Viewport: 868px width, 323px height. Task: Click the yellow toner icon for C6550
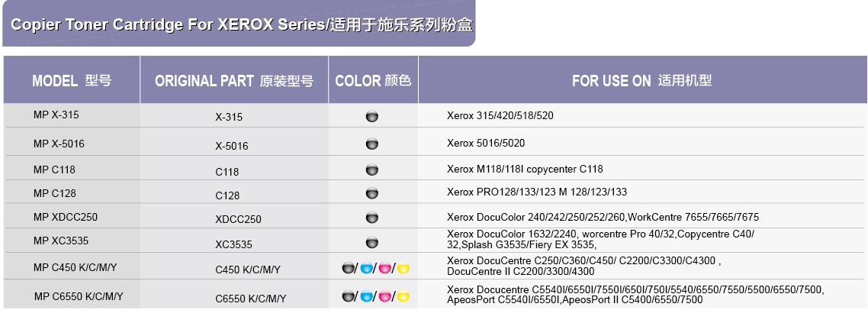pyautogui.click(x=403, y=296)
